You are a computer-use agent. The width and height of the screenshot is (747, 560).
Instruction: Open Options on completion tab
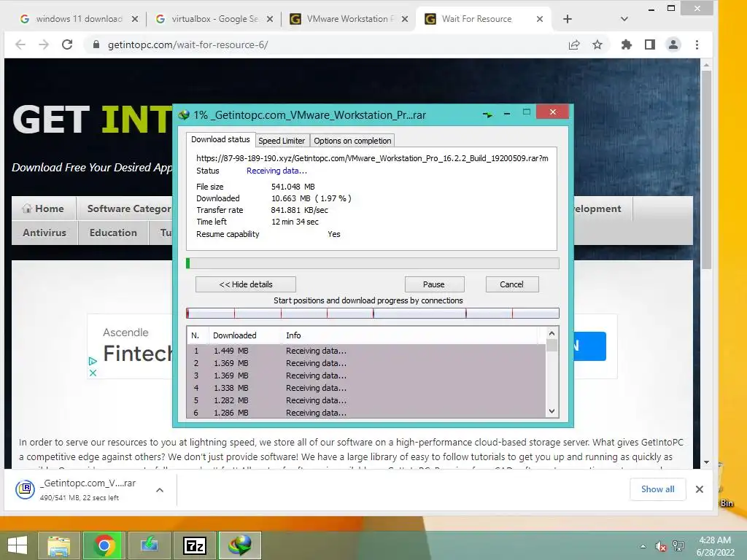click(352, 141)
